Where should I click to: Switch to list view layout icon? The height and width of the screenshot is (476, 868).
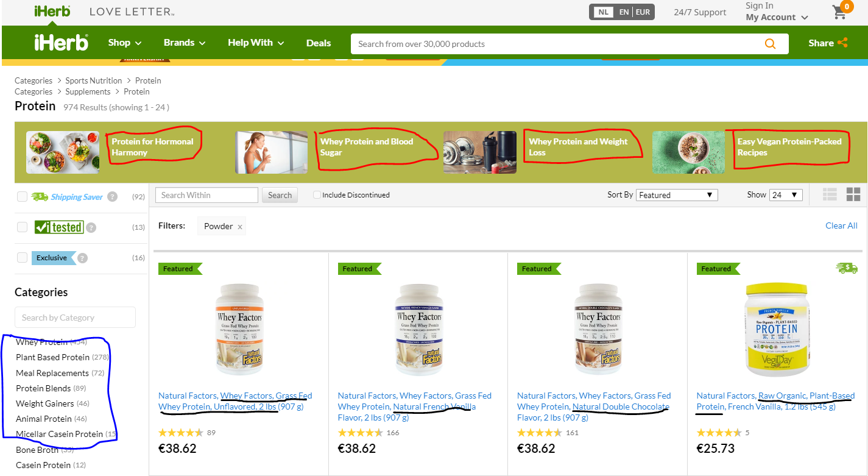(x=830, y=194)
